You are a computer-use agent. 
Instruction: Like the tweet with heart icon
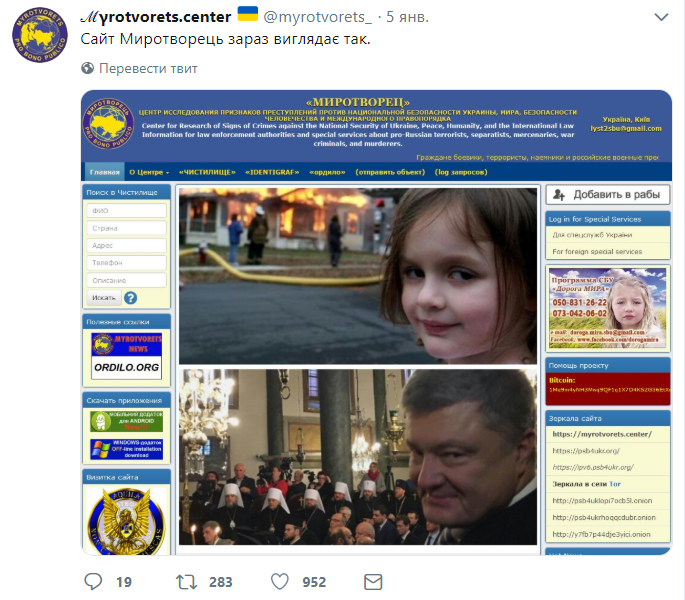[280, 582]
